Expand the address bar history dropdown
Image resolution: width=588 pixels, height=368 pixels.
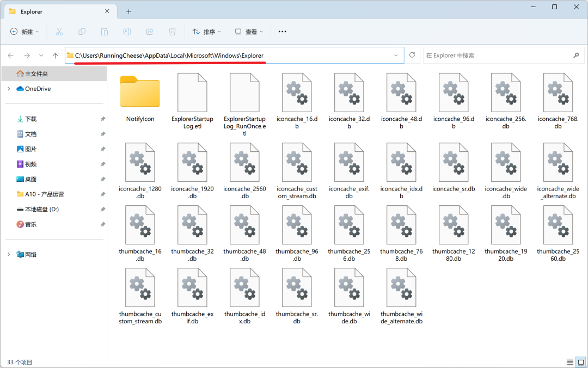click(x=396, y=56)
